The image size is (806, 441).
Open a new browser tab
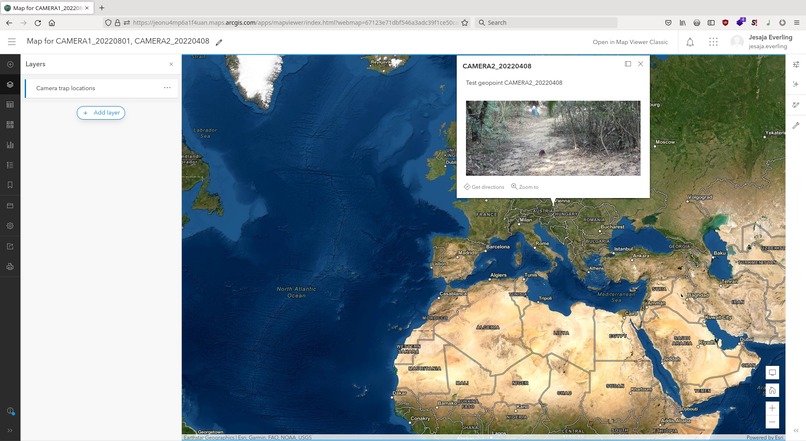[102, 8]
